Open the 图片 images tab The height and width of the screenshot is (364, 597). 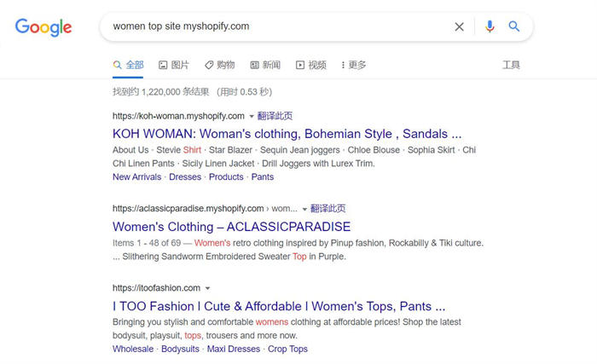[174, 65]
